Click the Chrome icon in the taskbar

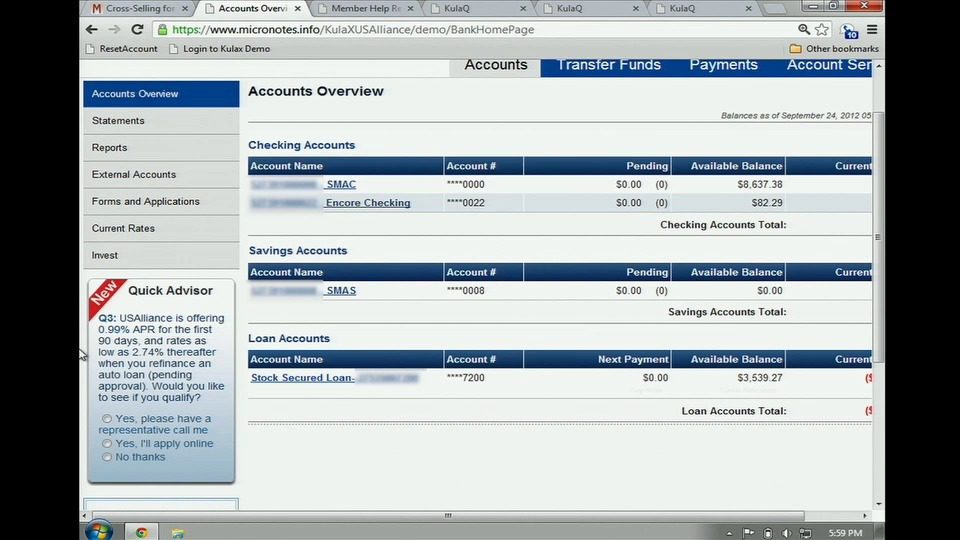pyautogui.click(x=141, y=532)
